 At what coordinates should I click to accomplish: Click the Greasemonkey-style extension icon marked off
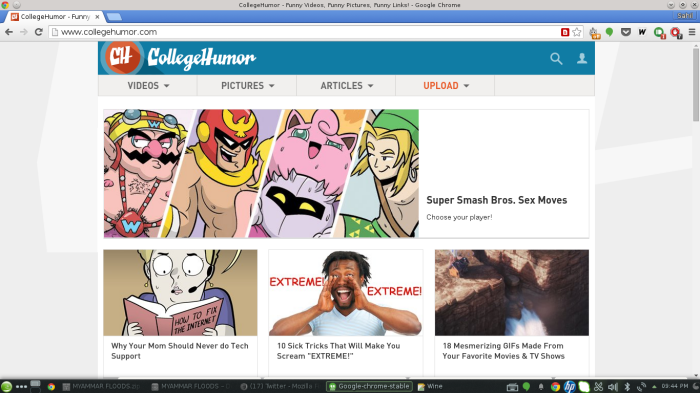tap(594, 33)
